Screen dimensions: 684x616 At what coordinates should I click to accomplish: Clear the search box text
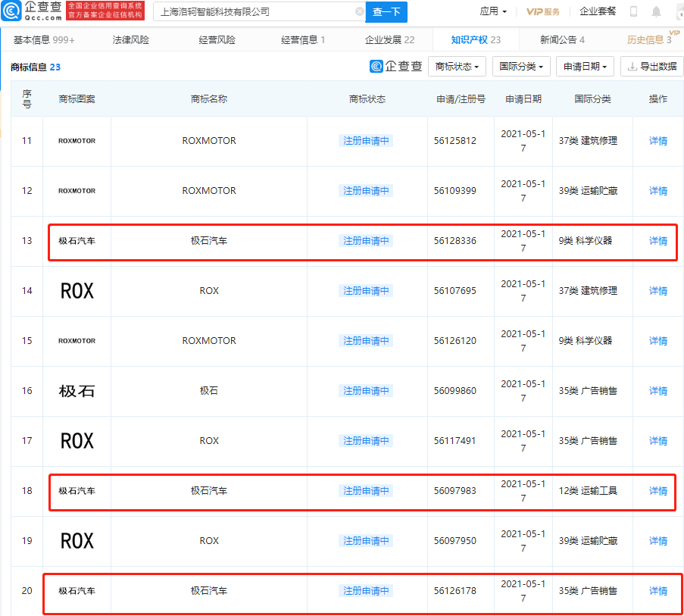[360, 12]
